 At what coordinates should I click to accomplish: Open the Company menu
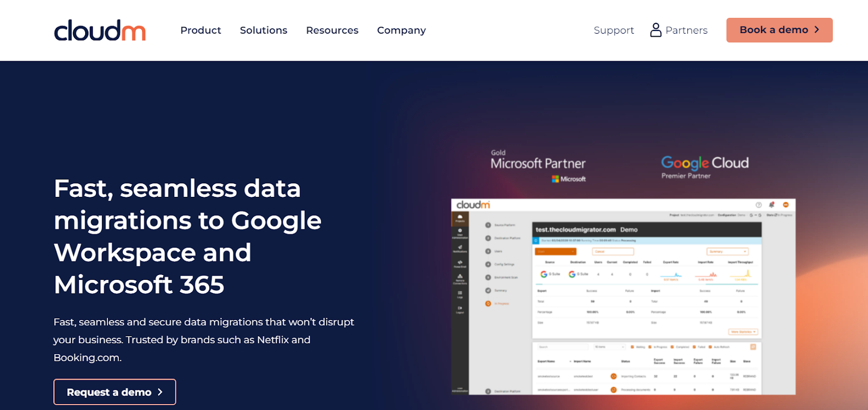[x=401, y=30]
